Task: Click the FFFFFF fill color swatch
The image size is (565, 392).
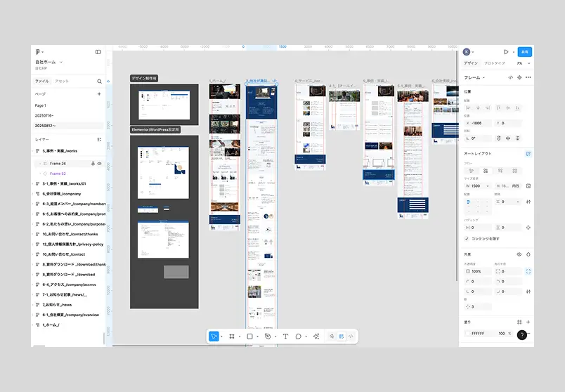Action: point(468,334)
